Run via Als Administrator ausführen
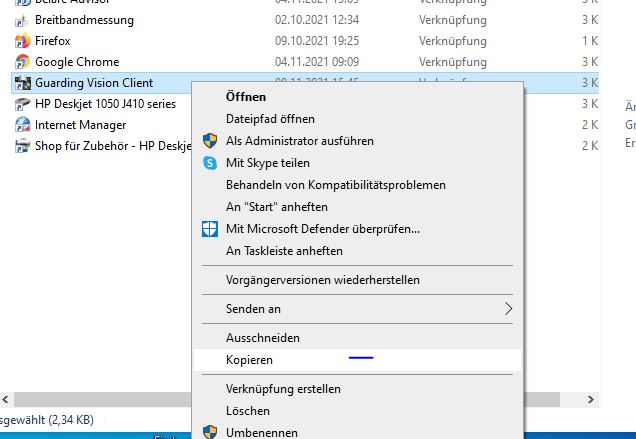The image size is (636, 439). [x=357, y=141]
